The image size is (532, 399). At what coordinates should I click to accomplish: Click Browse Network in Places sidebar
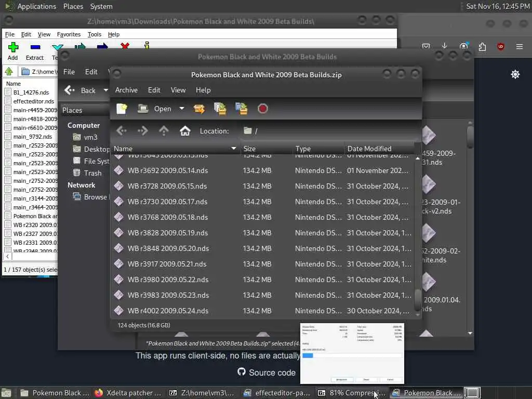[x=91, y=197]
